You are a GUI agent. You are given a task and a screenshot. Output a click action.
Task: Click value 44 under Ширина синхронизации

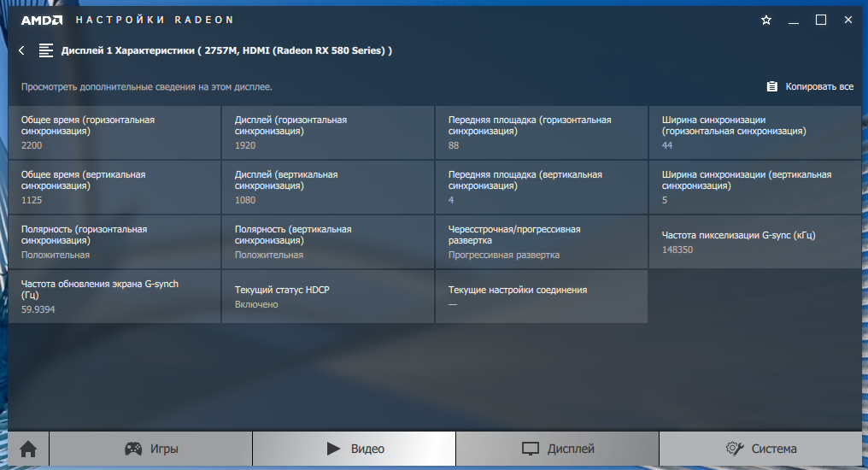(x=667, y=145)
